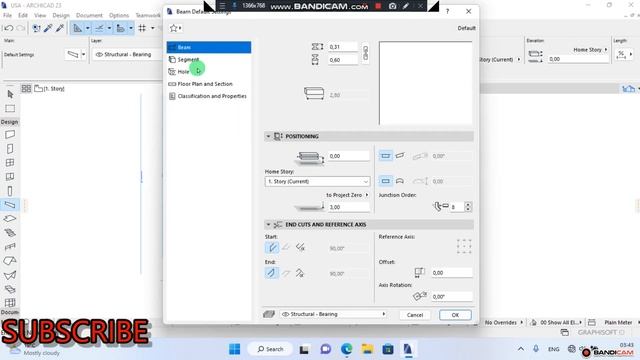The image size is (640, 360).
Task: Select the straight beam option
Action: coord(385,181)
